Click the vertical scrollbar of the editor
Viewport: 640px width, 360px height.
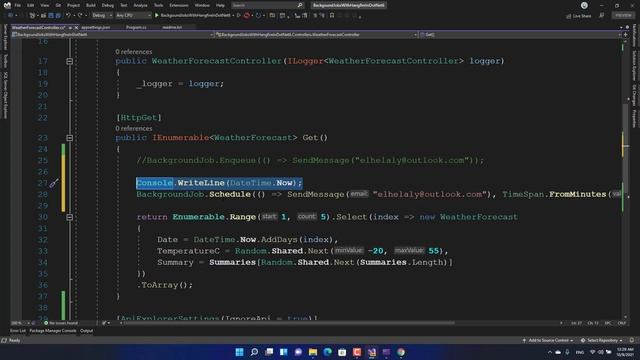tap(625, 180)
